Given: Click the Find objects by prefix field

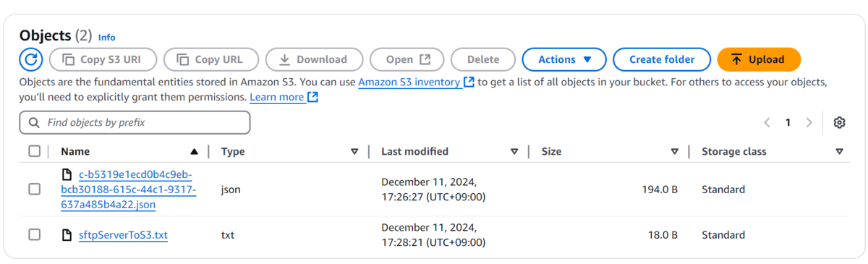Looking at the screenshot, I should pos(135,123).
